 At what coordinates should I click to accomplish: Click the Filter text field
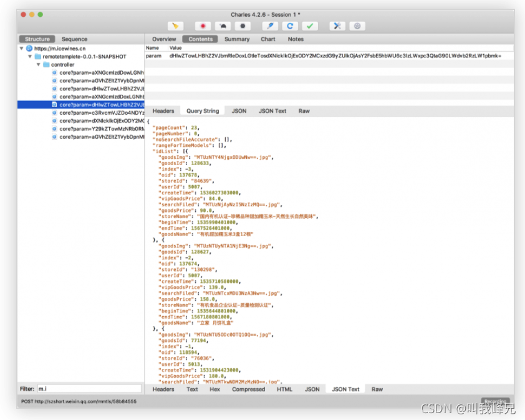pos(89,389)
